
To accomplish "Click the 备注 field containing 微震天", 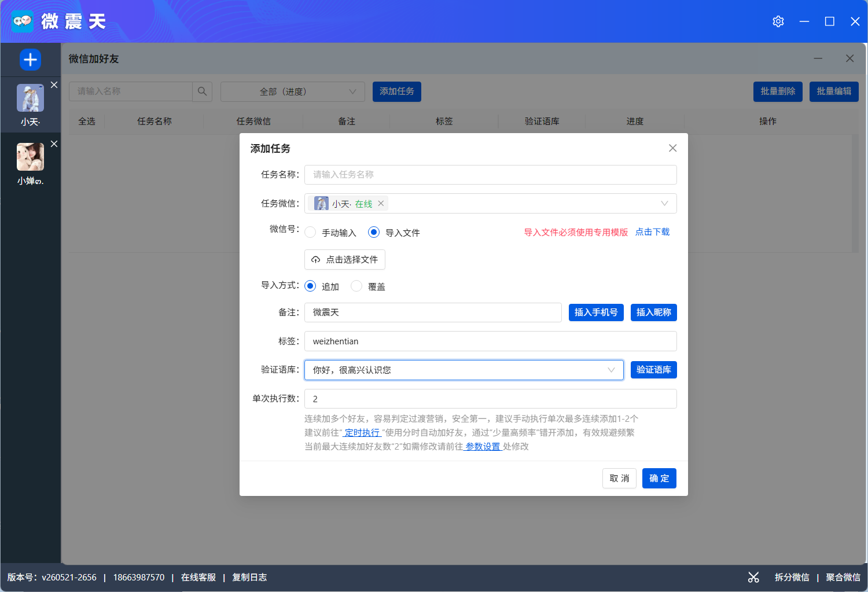I will (x=433, y=312).
